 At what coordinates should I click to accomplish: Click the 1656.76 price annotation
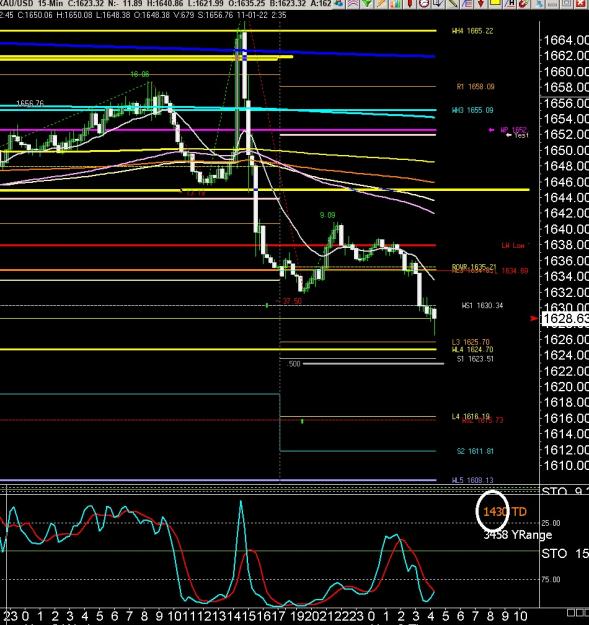tap(30, 103)
